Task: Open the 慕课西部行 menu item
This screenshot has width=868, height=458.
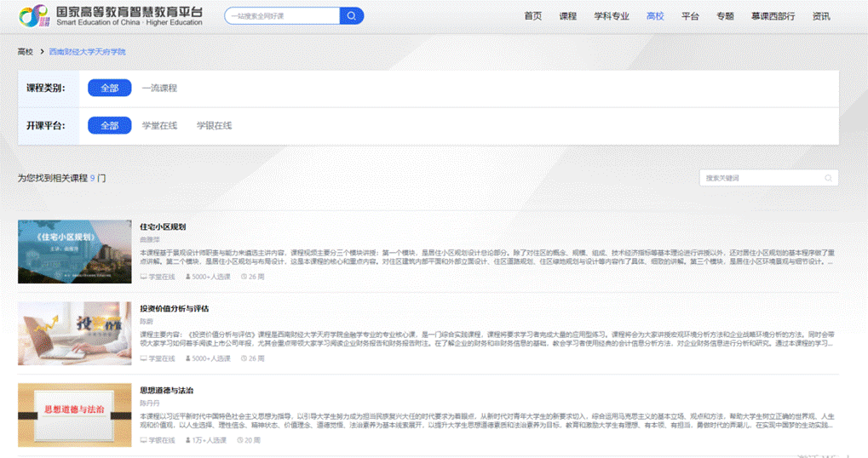Action: coord(773,16)
